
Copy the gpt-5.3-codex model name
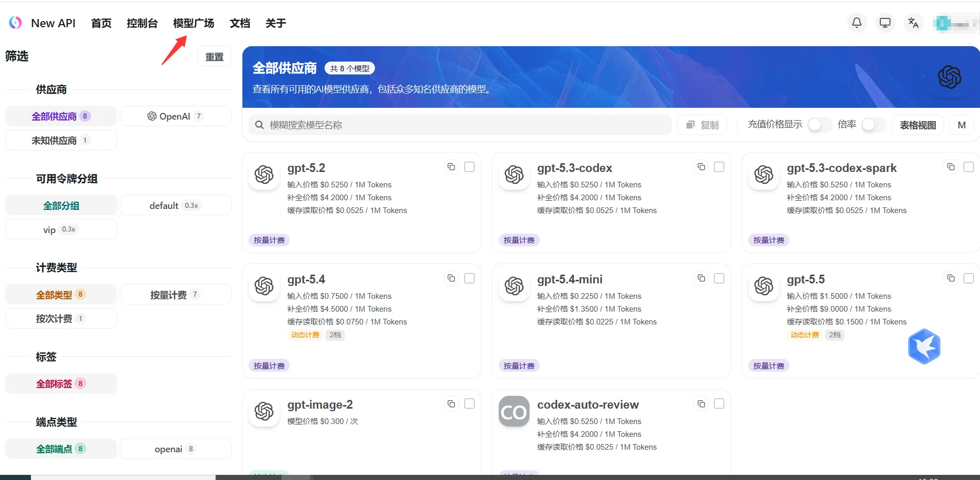pyautogui.click(x=701, y=167)
